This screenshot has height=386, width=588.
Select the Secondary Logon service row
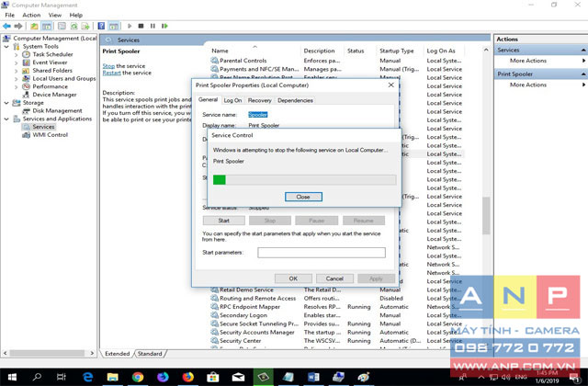pyautogui.click(x=337, y=315)
